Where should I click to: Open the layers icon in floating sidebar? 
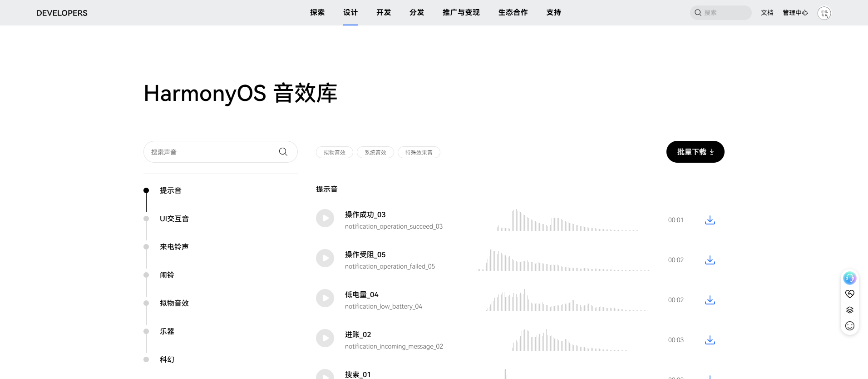850,310
